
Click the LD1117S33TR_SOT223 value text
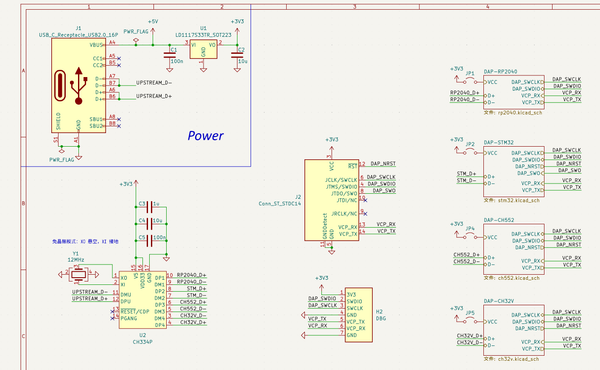(203, 35)
